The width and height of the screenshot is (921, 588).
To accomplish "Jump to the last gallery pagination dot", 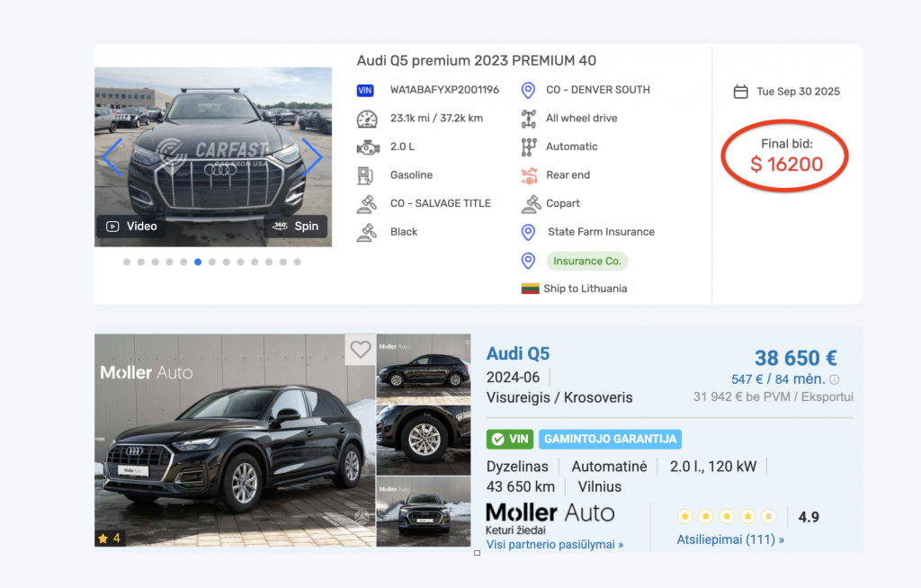I will pos(298,263).
